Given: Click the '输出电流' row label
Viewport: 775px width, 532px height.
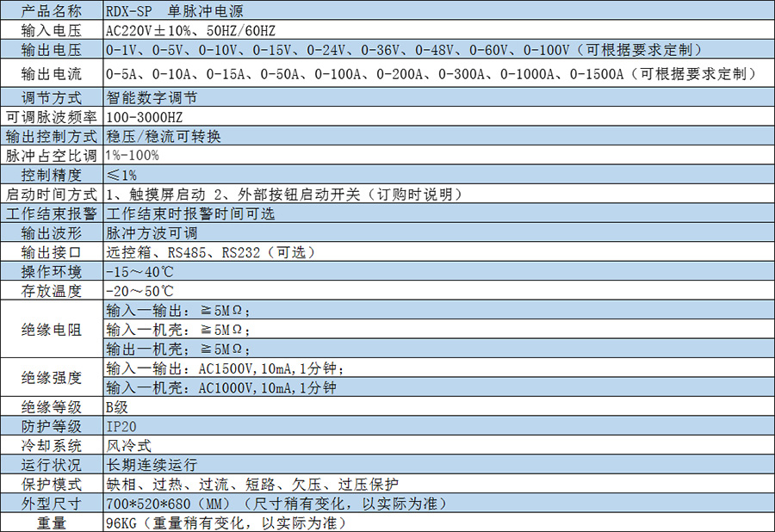Looking at the screenshot, I should (x=52, y=74).
